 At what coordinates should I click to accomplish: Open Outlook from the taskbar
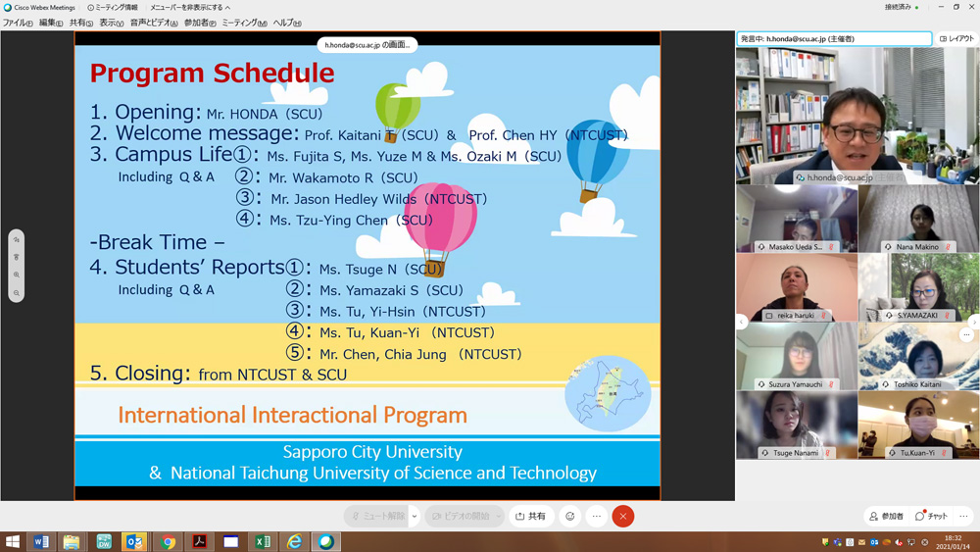click(x=134, y=541)
